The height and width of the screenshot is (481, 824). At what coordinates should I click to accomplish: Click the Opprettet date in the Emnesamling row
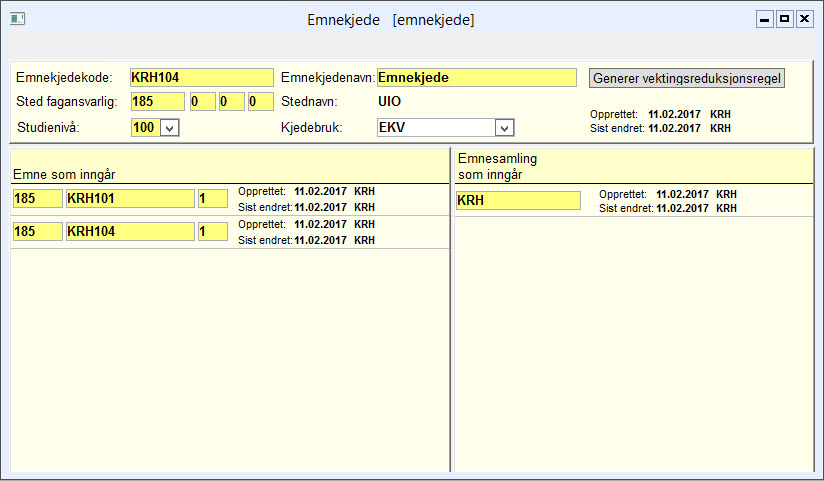point(682,195)
